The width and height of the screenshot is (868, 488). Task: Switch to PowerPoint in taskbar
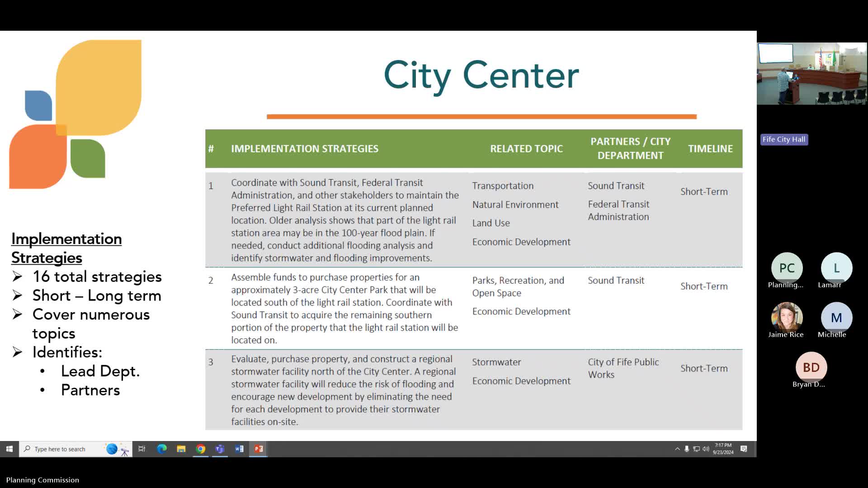tap(259, 449)
